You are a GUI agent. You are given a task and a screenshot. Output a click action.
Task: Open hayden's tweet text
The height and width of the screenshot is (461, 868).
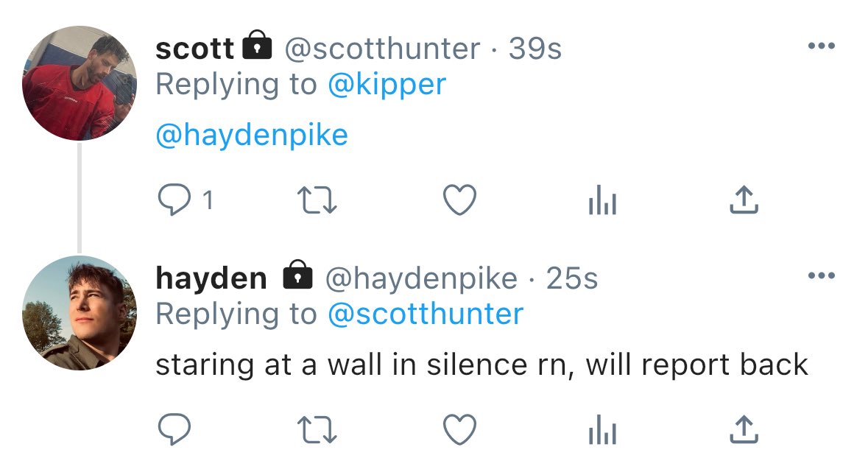coord(481,365)
